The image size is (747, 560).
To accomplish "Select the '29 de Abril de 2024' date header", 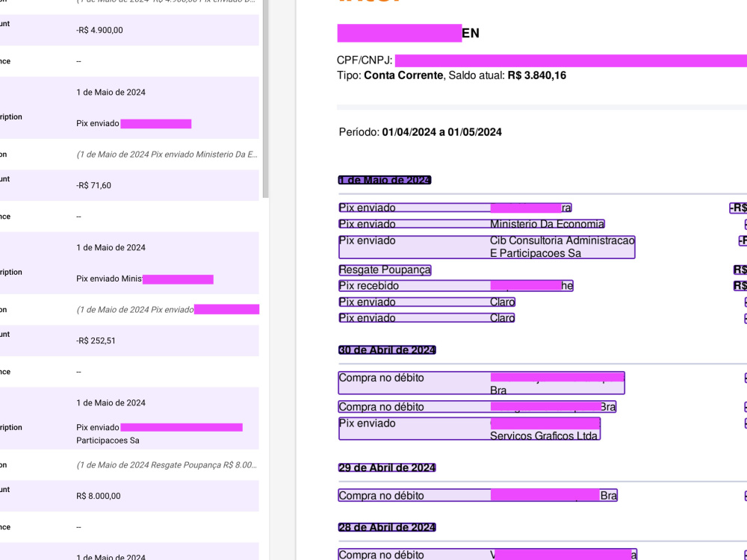I will [x=387, y=467].
